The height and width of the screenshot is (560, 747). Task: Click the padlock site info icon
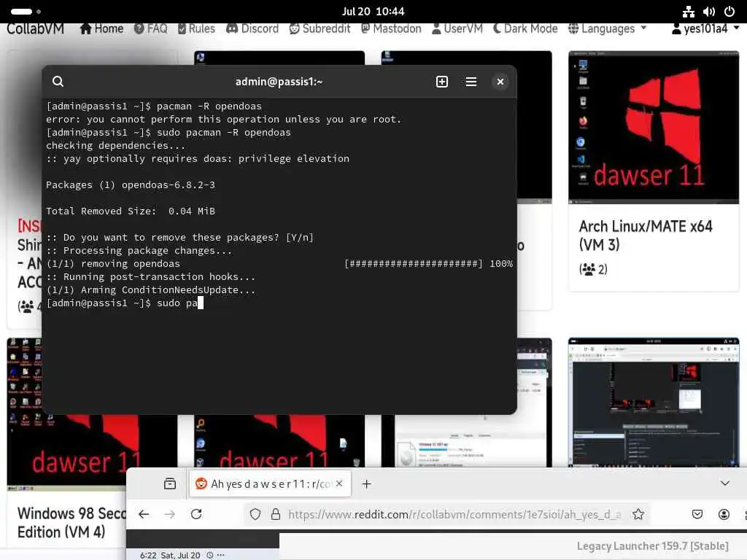275,514
